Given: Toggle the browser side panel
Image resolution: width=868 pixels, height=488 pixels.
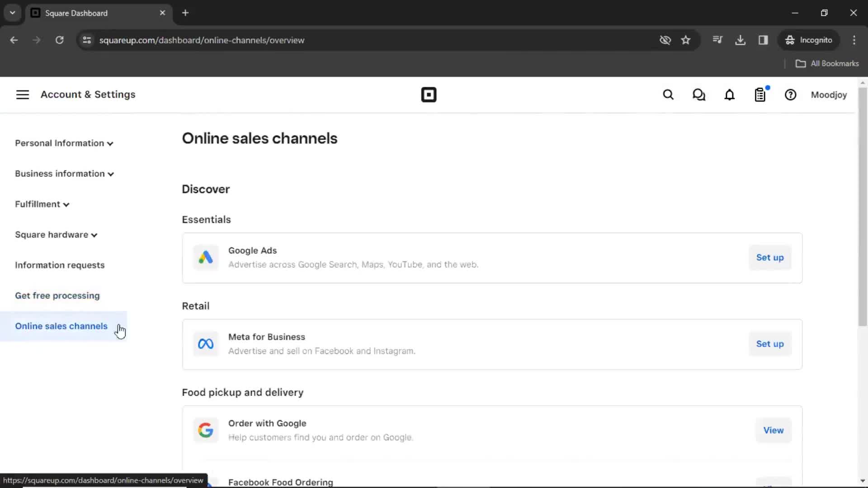Looking at the screenshot, I should [x=763, y=40].
